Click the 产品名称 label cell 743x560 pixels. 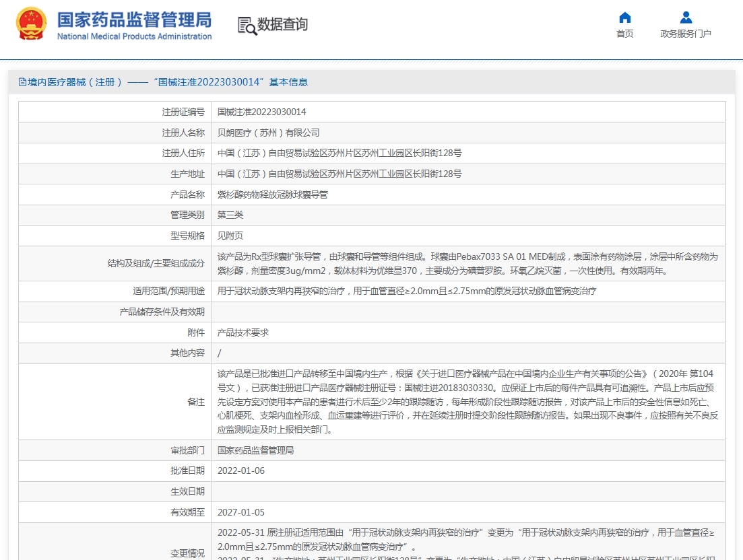point(115,195)
